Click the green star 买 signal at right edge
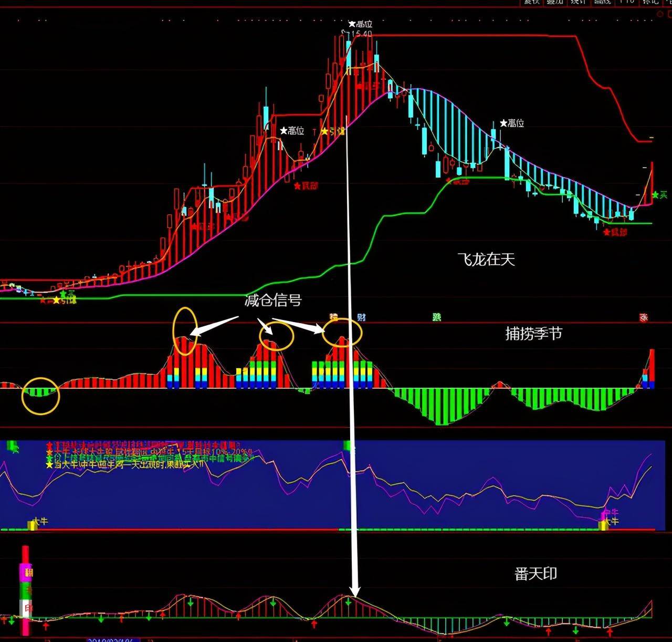 coord(659,195)
